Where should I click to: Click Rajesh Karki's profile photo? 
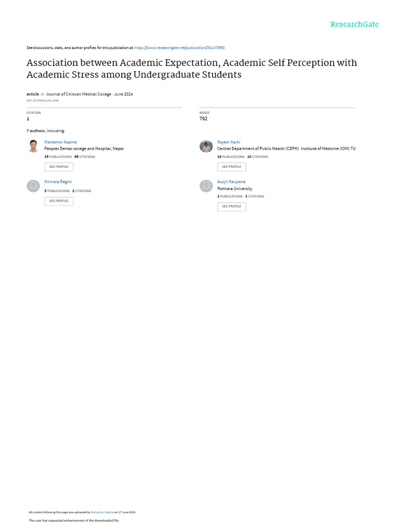[x=206, y=146]
